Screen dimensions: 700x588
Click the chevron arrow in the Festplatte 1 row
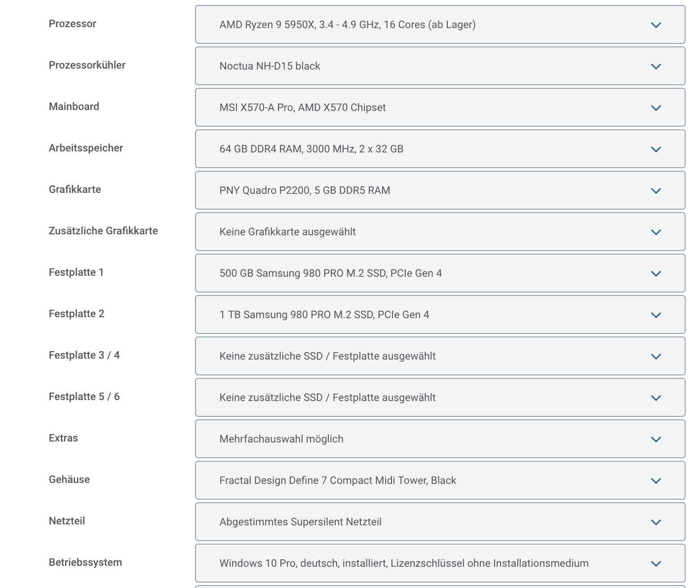(656, 274)
